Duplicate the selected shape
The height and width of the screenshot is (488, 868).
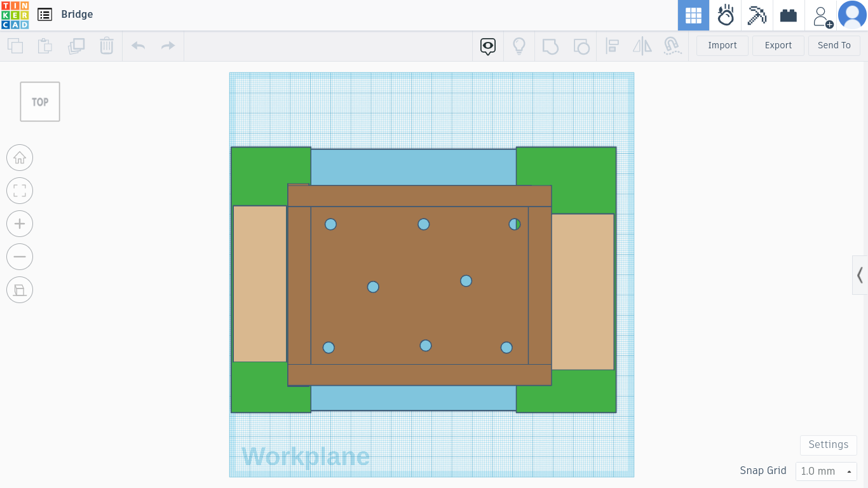coord(76,46)
